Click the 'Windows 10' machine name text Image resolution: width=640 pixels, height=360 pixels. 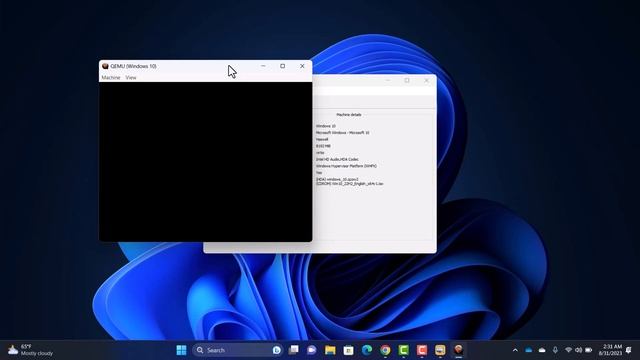[x=326, y=126]
